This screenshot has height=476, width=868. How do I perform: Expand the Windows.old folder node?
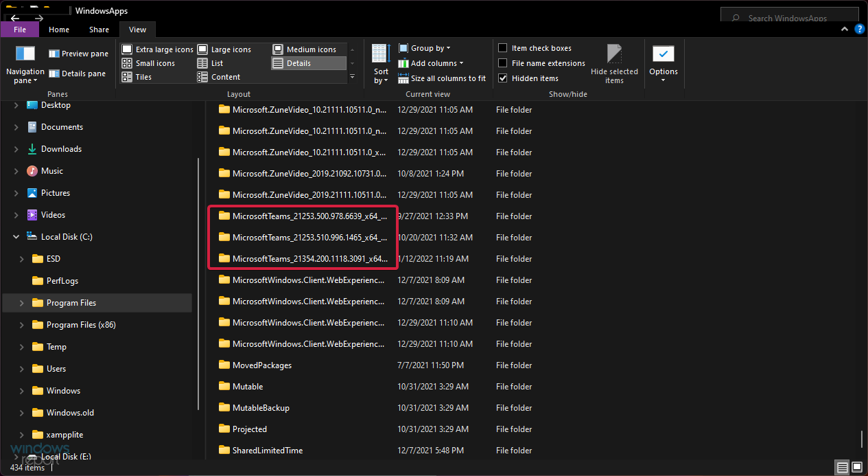[22, 413]
